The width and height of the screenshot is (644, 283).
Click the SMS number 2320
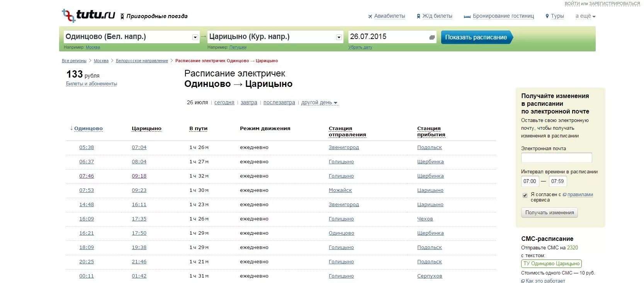[x=573, y=248]
